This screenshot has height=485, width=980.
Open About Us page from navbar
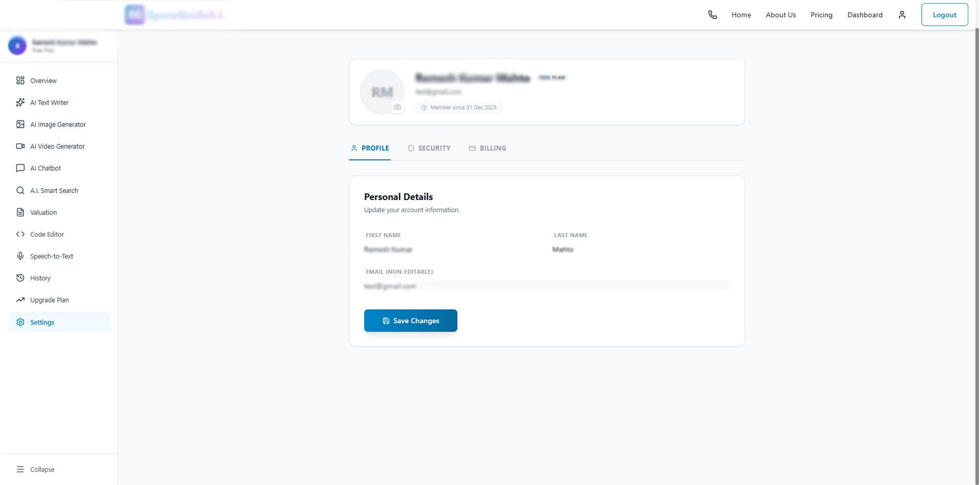[780, 15]
